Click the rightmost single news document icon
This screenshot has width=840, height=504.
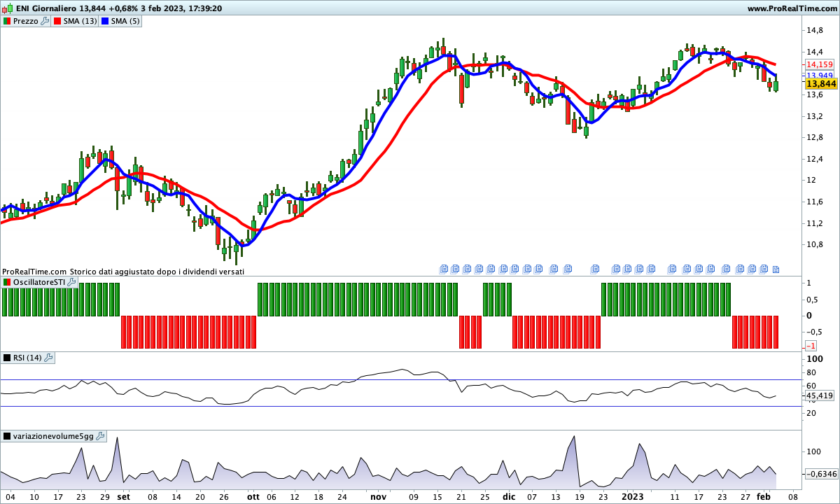776,268
